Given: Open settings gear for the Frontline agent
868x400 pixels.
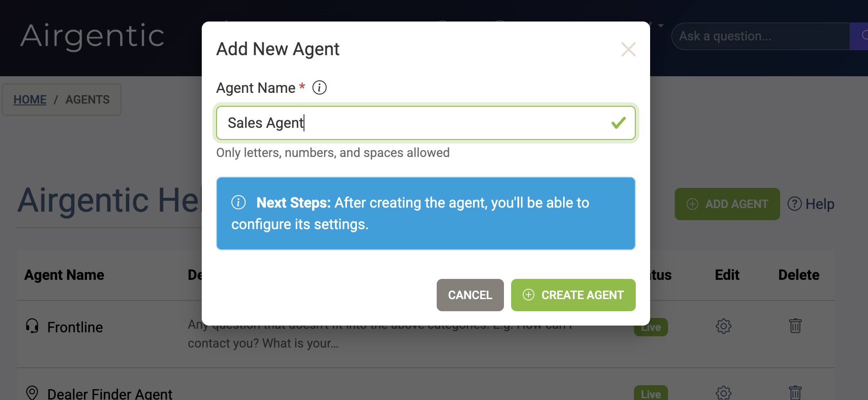Looking at the screenshot, I should coord(723,326).
